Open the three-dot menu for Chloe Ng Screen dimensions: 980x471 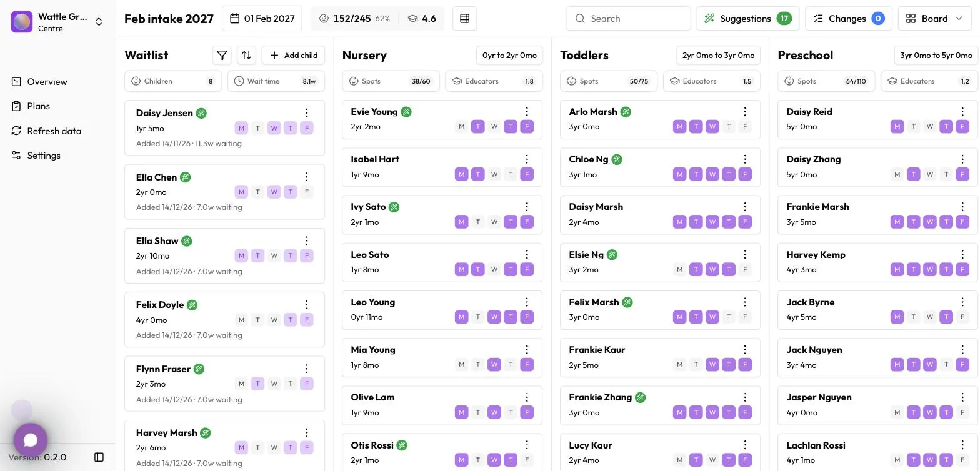coord(745,159)
